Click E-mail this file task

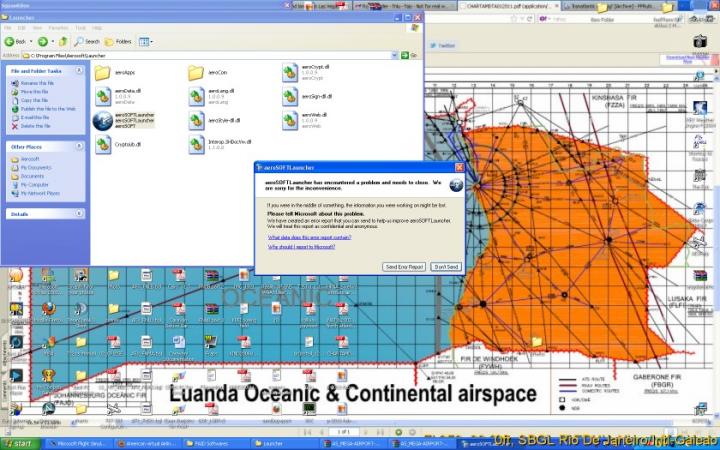coord(31,117)
